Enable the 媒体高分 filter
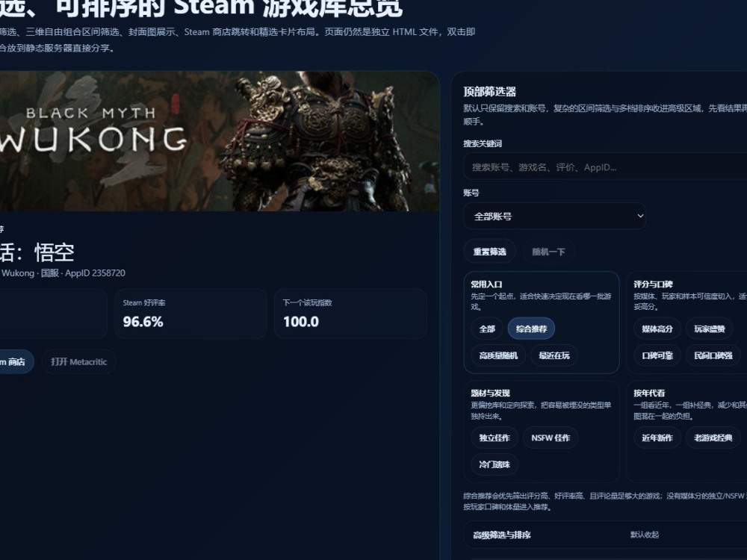 coord(657,329)
